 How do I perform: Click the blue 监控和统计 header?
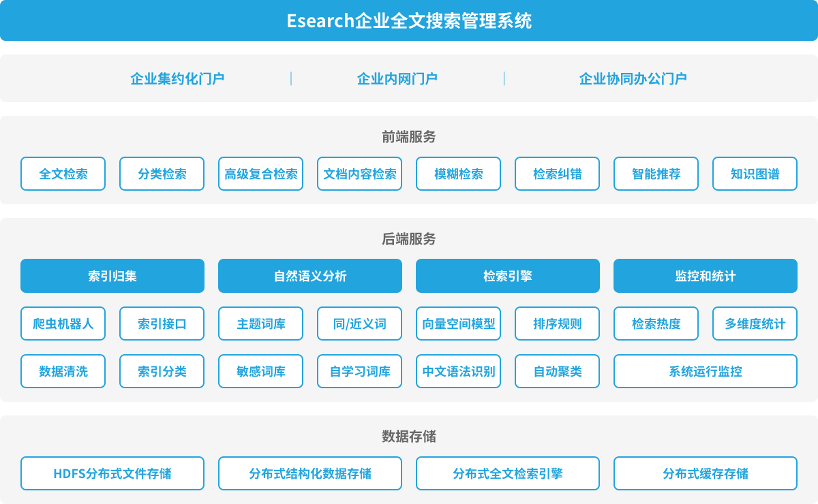(706, 276)
